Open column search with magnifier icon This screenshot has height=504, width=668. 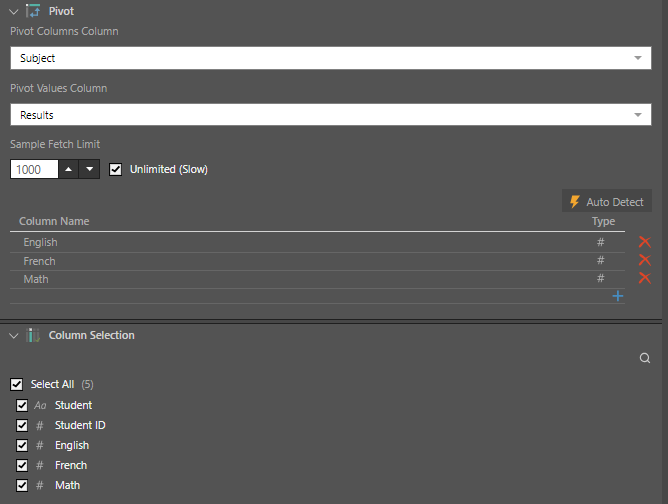pos(645,358)
